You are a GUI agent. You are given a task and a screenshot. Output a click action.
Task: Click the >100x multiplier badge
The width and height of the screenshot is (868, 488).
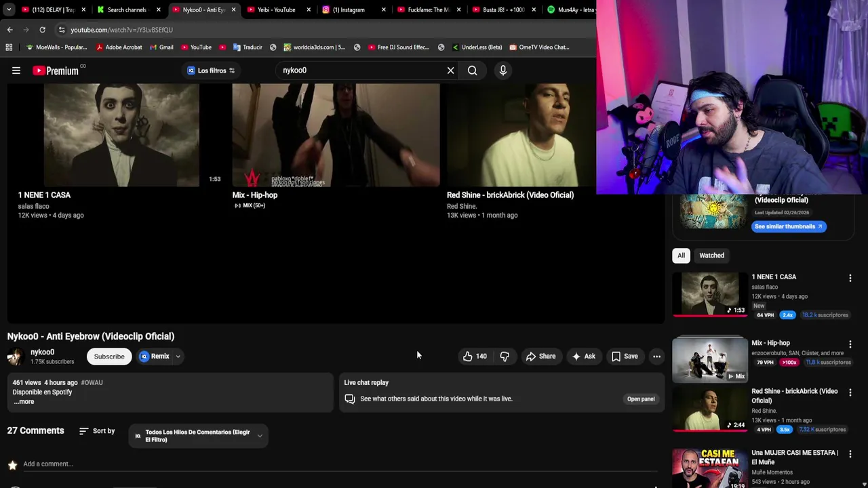click(x=789, y=363)
